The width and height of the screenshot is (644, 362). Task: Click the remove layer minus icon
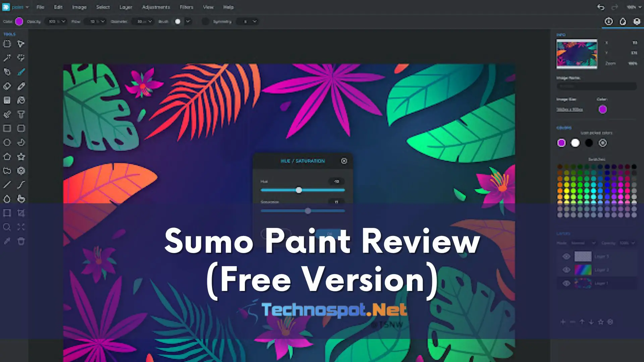(573, 322)
